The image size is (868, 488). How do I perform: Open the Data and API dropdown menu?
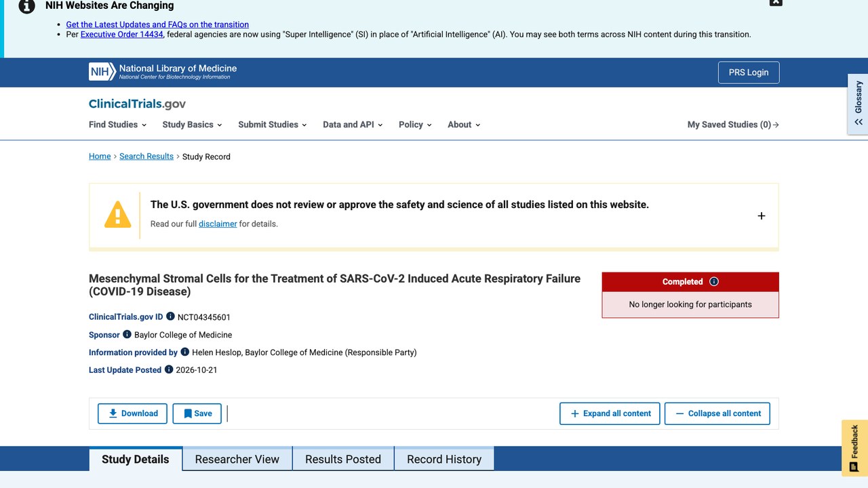(353, 125)
